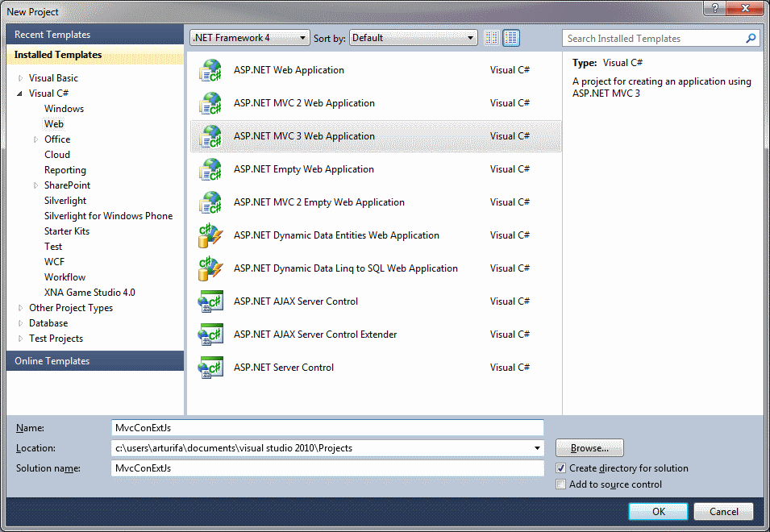Enable Add to source control checkbox
This screenshot has width=770, height=532.
tap(561, 484)
